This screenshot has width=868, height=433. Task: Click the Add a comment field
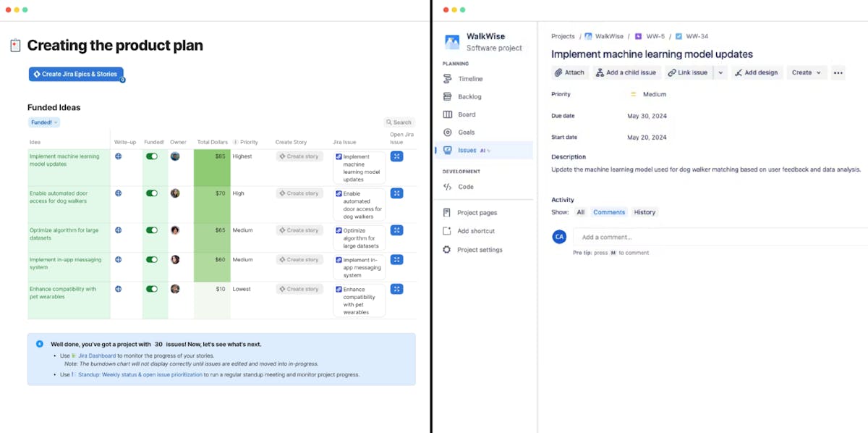[716, 237]
